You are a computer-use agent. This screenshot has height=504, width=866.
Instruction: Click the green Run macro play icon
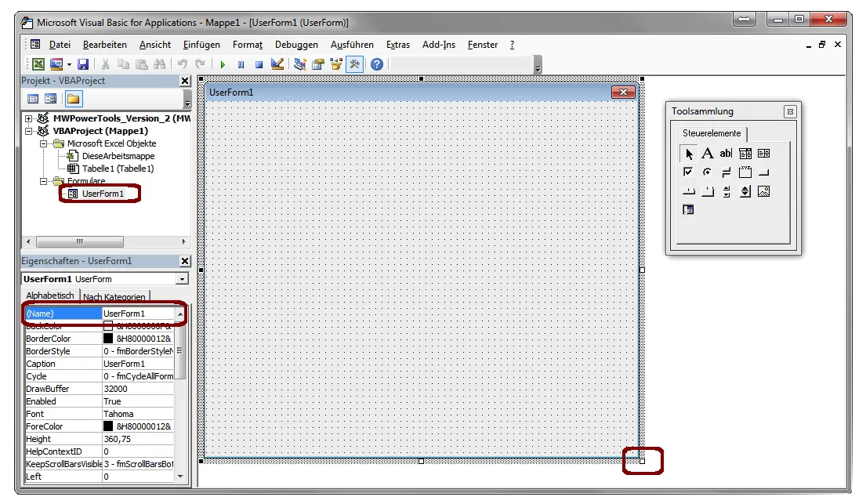(x=223, y=64)
